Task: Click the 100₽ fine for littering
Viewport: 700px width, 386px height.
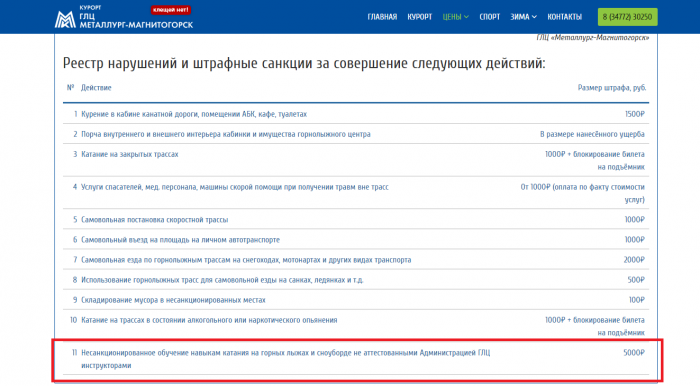Action: tap(637, 300)
